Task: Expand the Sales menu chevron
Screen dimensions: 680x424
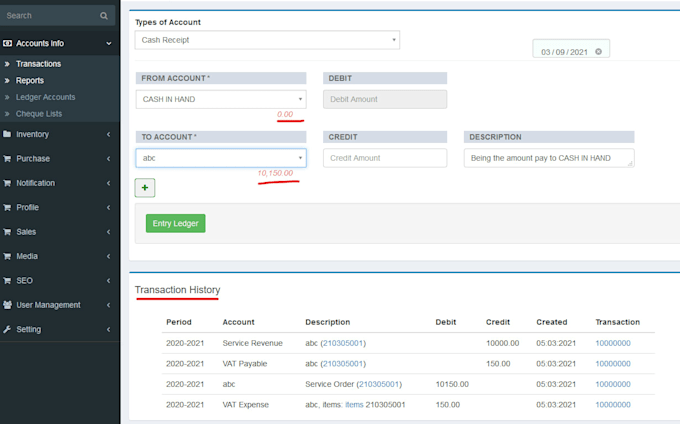Action: point(108,232)
